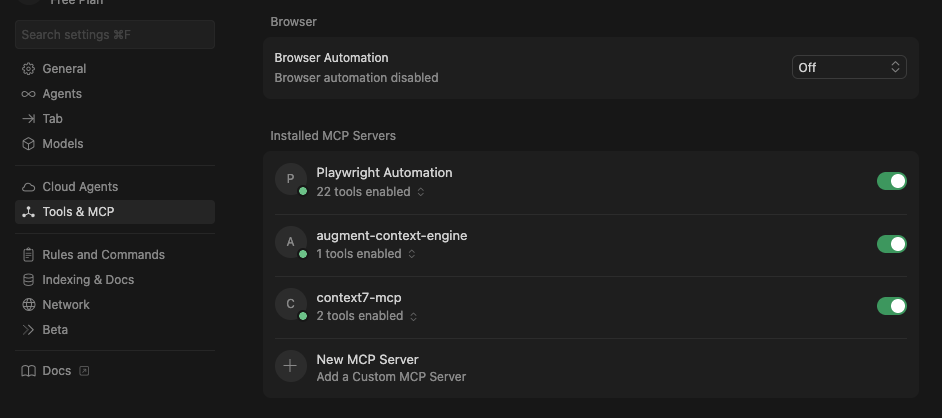Click Browser automation disabled description
Viewport: 942px width, 418px height.
pos(356,78)
